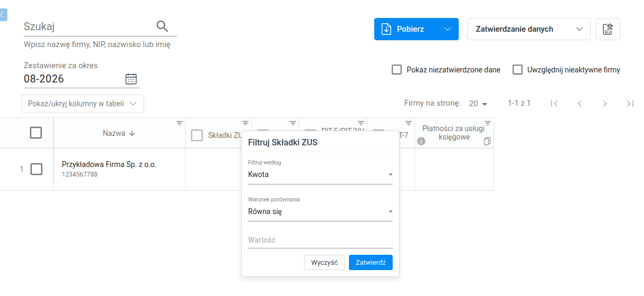The width and height of the screenshot is (644, 296).
Task: Change Firmy na stronę value dropdown
Action: click(x=478, y=104)
